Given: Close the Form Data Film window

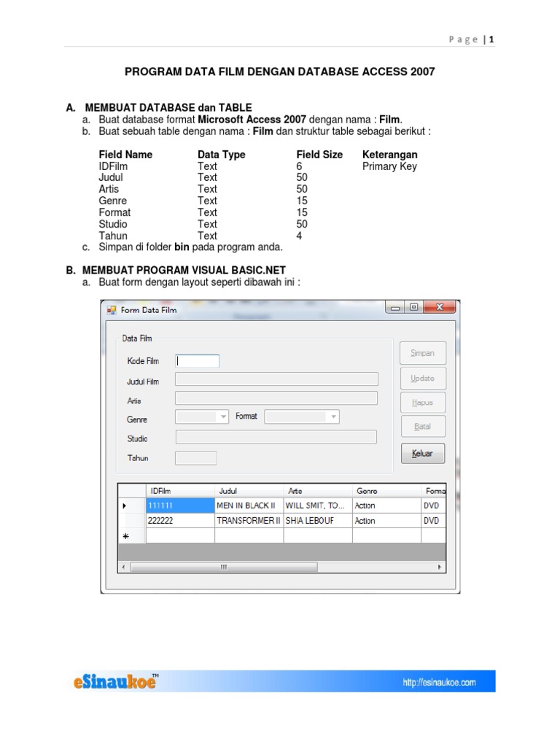Looking at the screenshot, I should pos(440,307).
